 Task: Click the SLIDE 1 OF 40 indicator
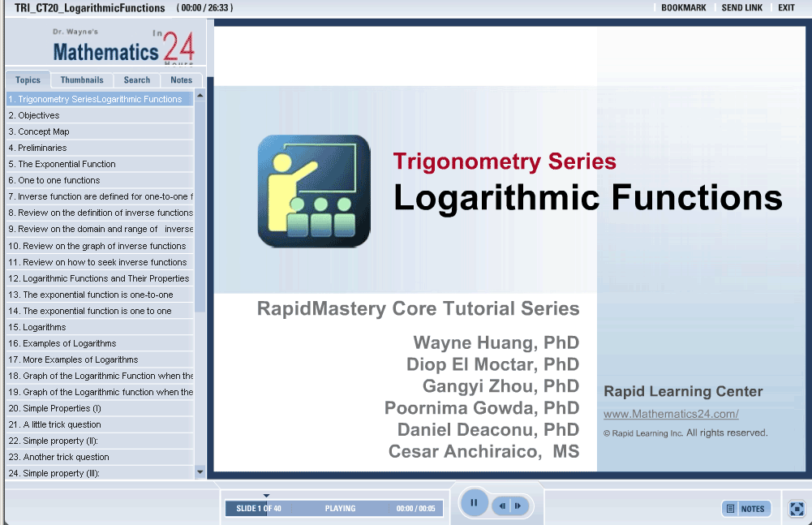click(259, 509)
